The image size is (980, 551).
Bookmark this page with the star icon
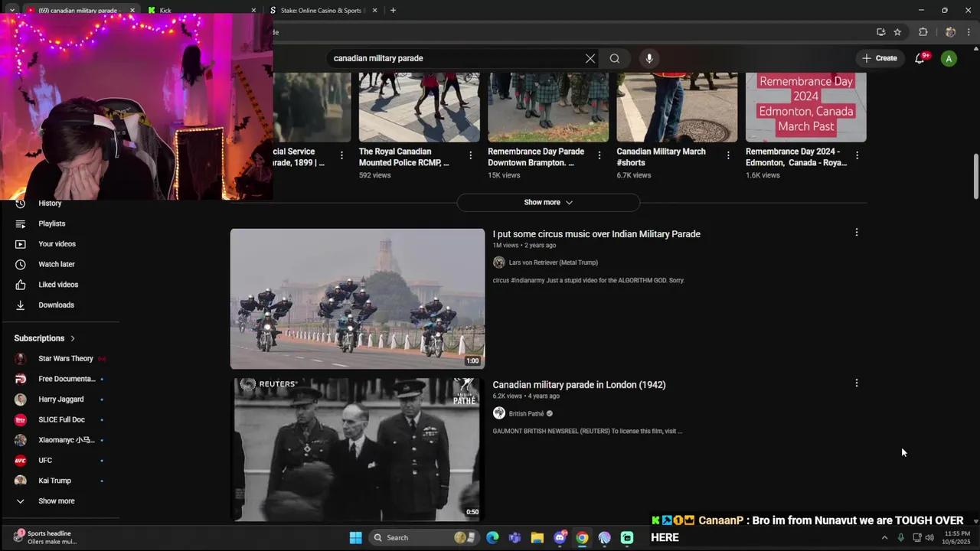[897, 32]
